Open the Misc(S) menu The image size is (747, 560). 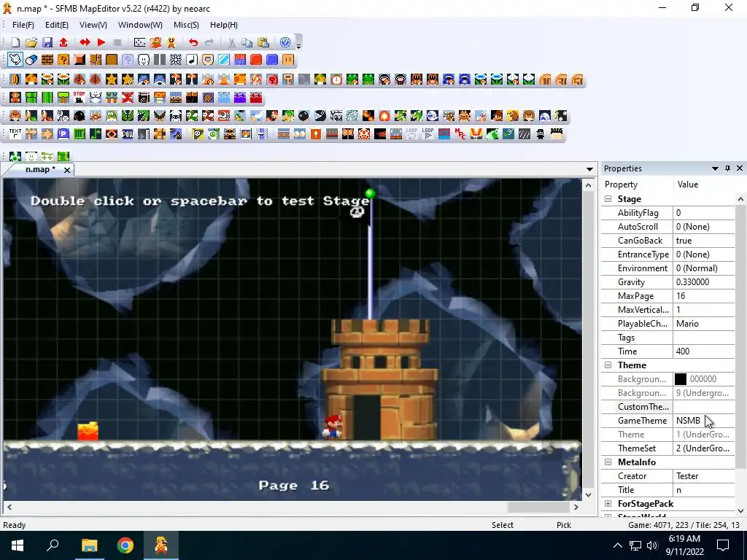[186, 25]
